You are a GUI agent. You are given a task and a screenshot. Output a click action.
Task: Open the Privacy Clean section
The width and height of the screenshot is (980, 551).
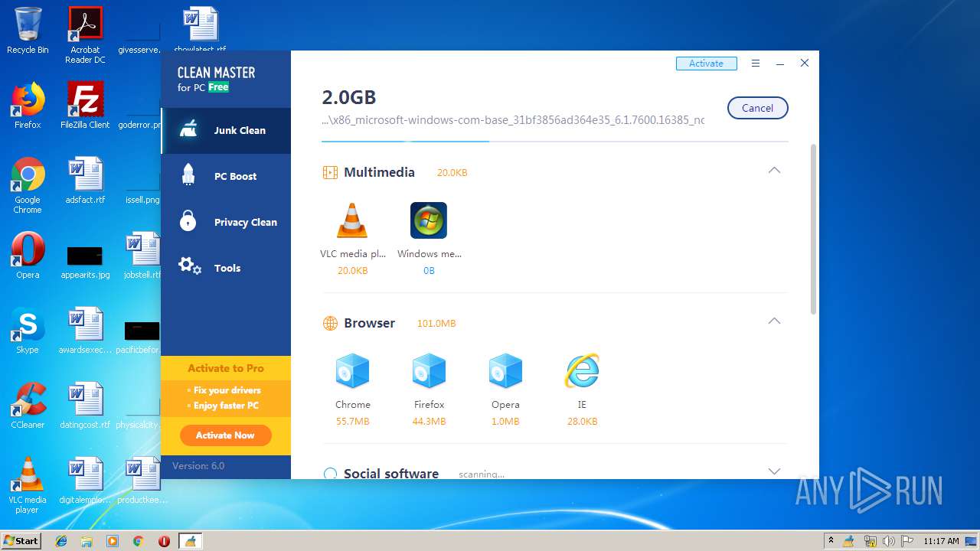pyautogui.click(x=226, y=223)
